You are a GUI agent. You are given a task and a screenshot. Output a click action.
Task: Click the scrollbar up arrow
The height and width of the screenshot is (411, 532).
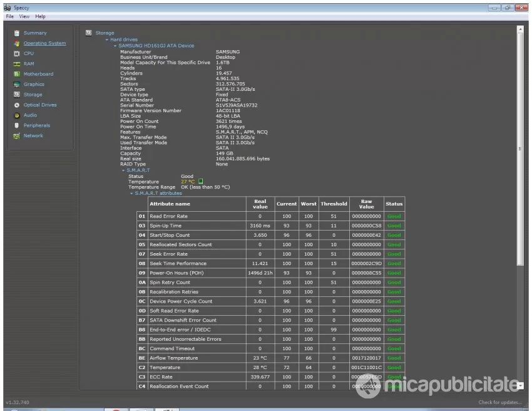click(520, 29)
